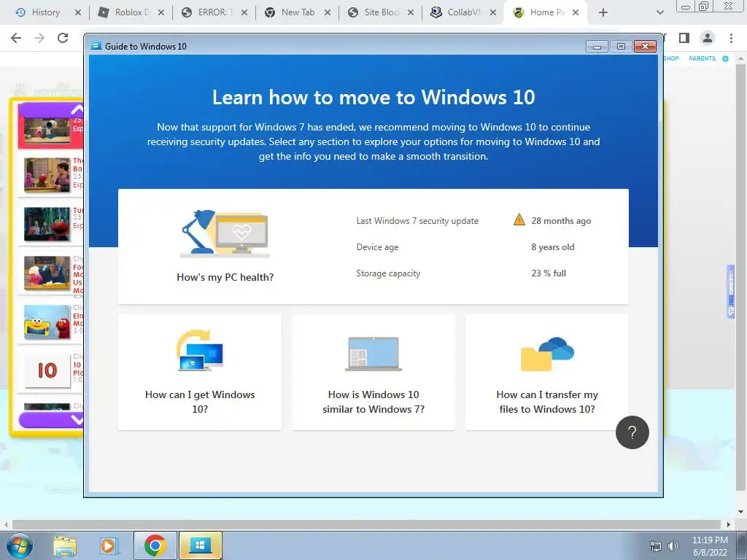
Task: Click the 'Device age' label
Action: point(377,247)
